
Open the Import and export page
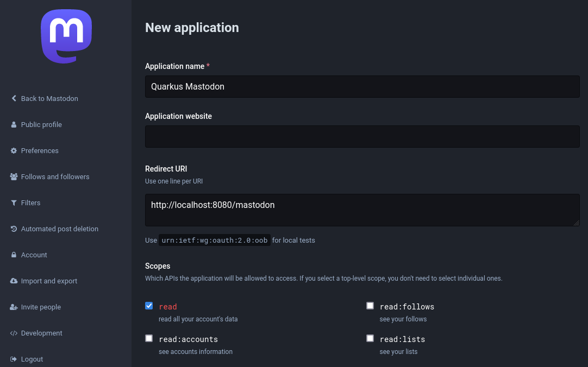(x=49, y=281)
